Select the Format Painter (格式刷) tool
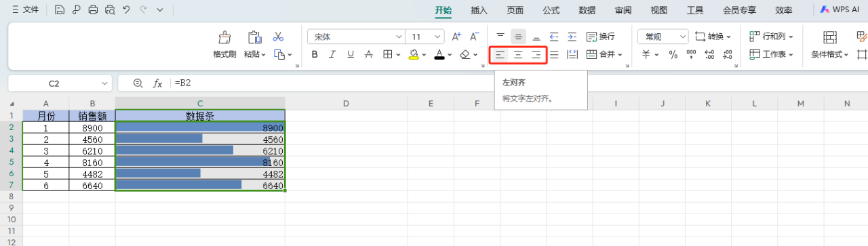This screenshot has height=246, width=868. tap(224, 45)
